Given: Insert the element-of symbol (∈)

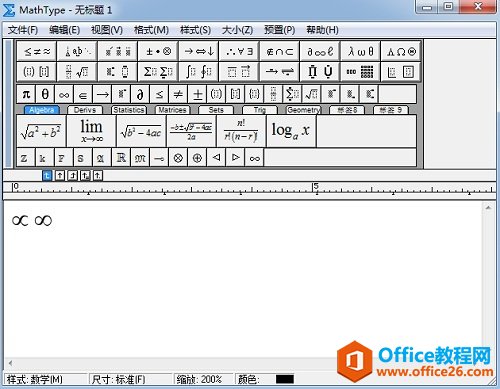Looking at the screenshot, I should 83,94.
